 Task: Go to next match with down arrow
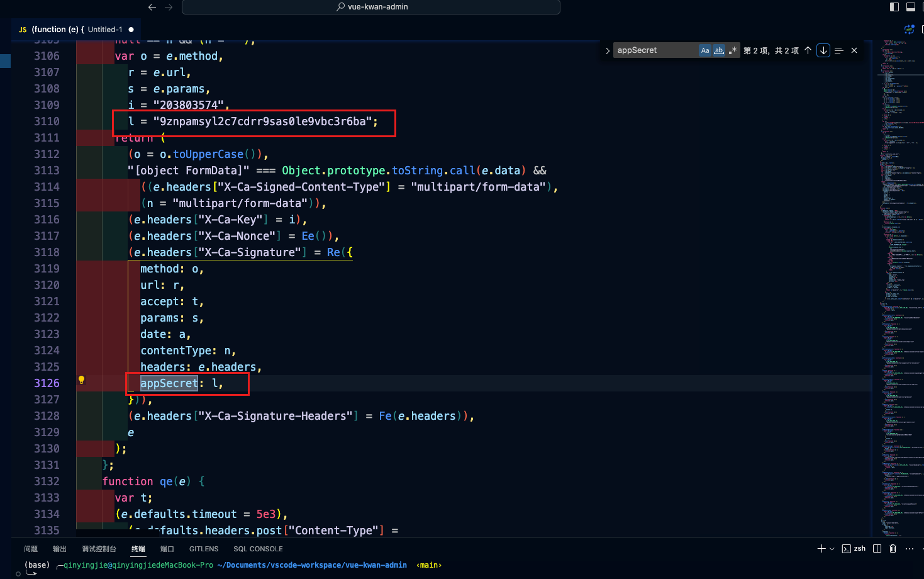pyautogui.click(x=823, y=50)
